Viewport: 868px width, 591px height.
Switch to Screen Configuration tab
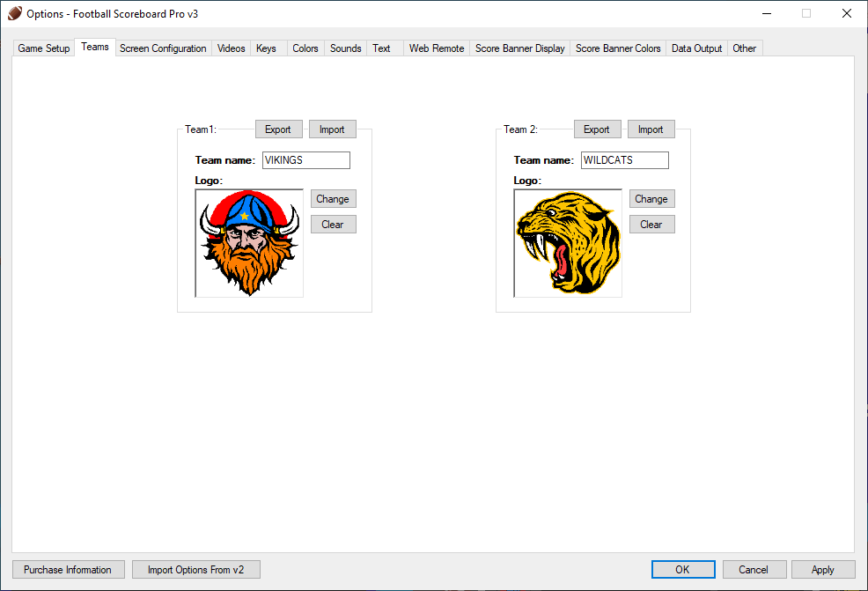pos(163,48)
